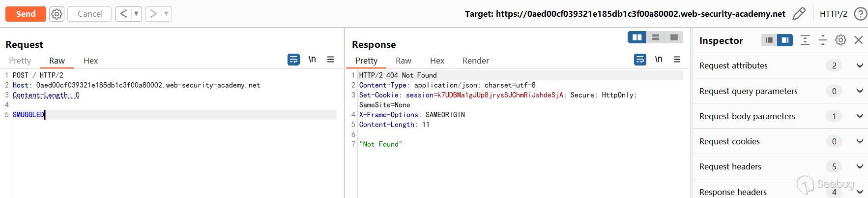Toggle word wrap in Request panel
This screenshot has height=198, width=868.
(x=293, y=60)
